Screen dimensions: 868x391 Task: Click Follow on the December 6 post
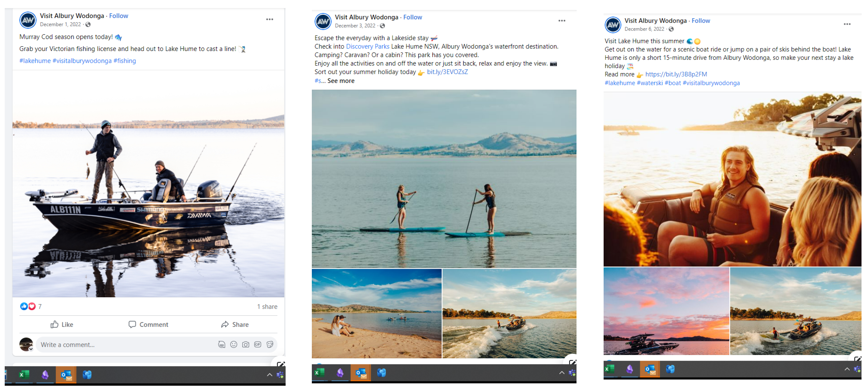click(701, 21)
